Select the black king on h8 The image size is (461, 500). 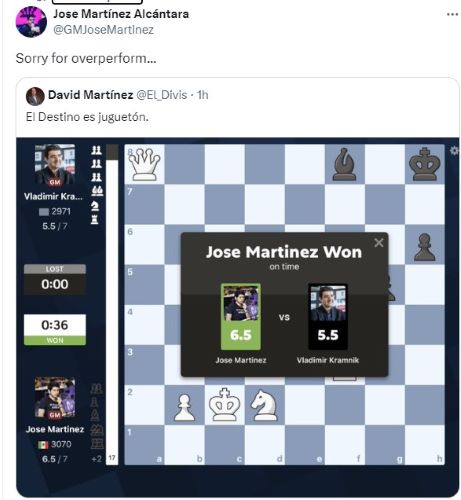[x=424, y=164]
